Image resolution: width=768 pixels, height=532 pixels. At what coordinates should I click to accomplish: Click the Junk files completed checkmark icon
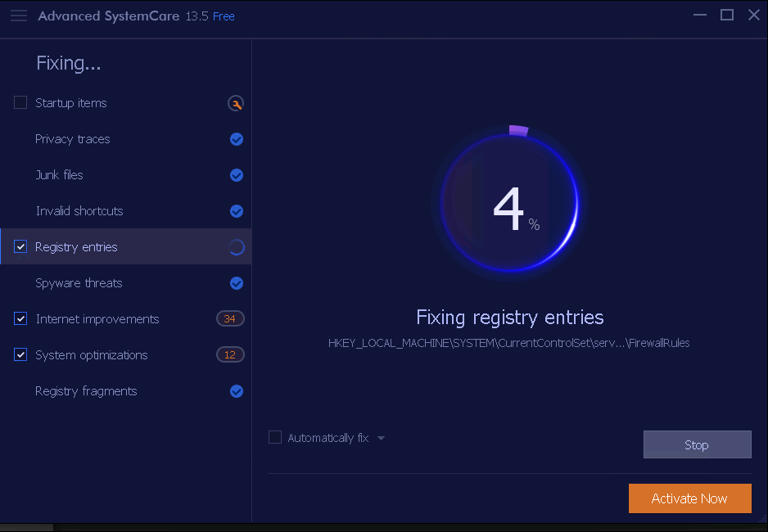237,175
